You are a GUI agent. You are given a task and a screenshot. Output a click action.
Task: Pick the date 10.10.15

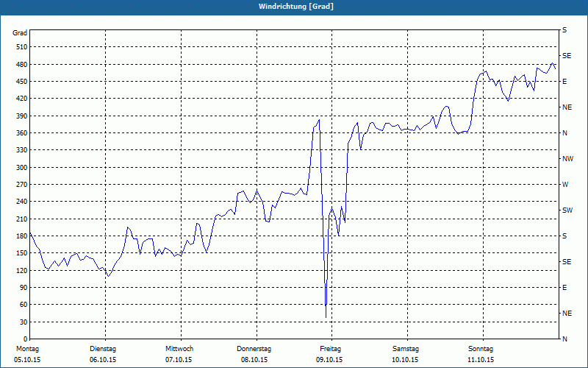point(405,360)
